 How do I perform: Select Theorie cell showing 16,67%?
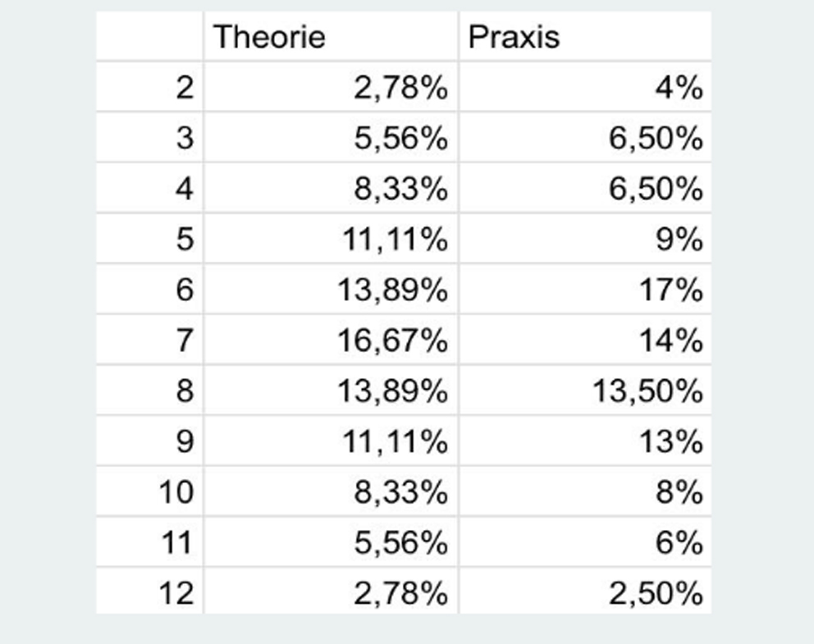[330, 340]
